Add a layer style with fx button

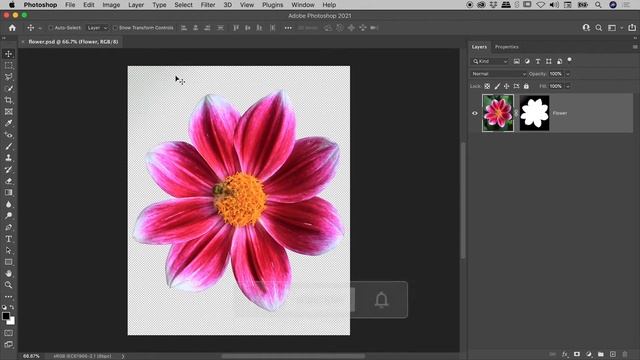point(565,354)
